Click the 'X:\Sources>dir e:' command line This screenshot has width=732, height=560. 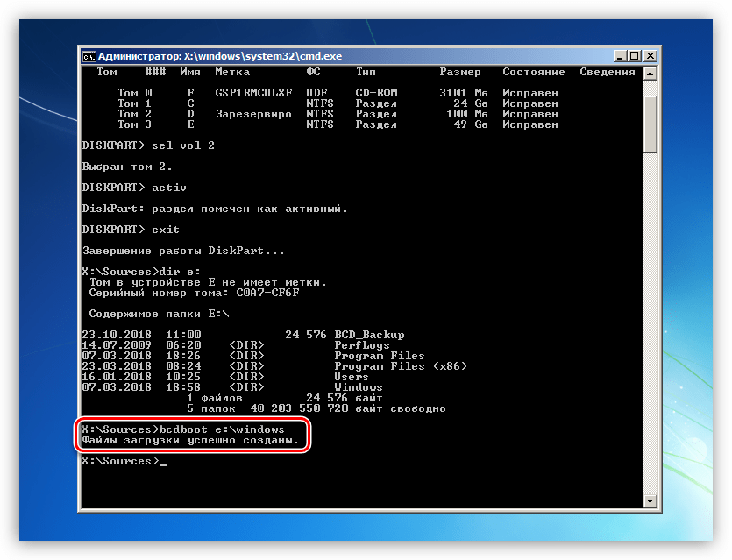coord(141,272)
